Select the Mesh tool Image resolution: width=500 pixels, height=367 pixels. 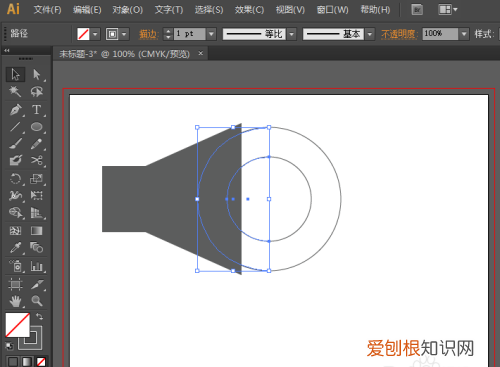tap(15, 231)
